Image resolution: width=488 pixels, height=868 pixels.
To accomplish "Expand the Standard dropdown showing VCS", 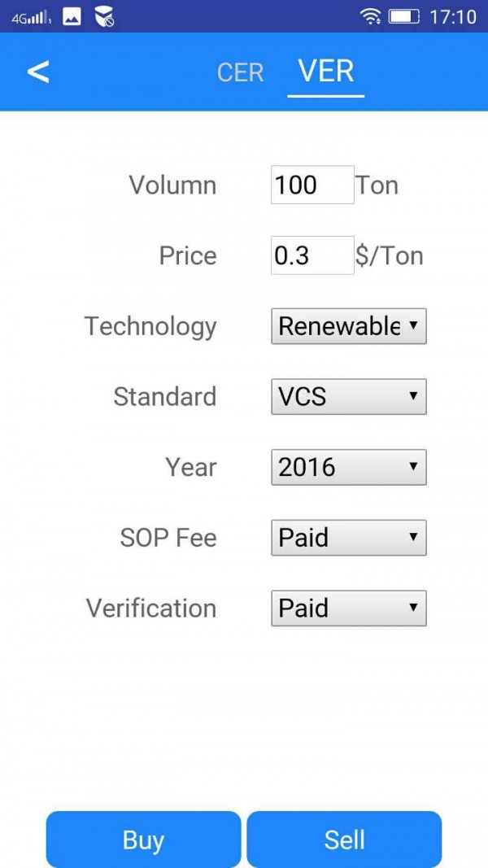I will coord(348,397).
